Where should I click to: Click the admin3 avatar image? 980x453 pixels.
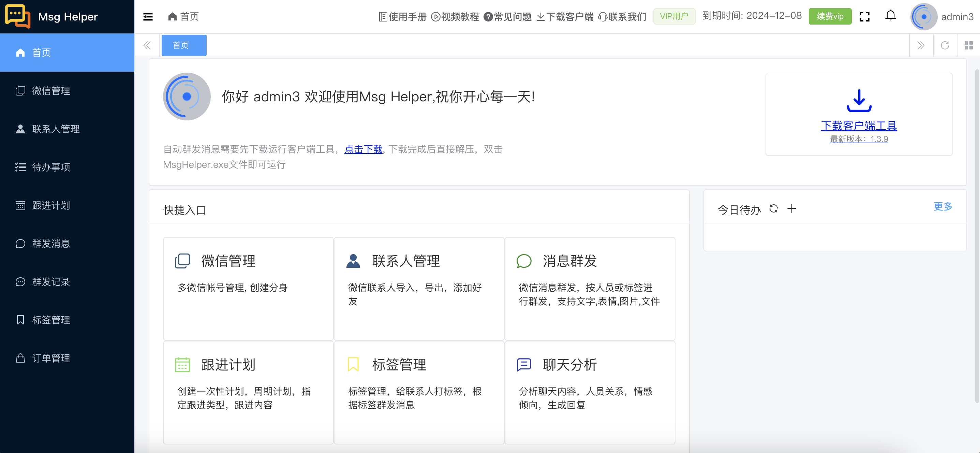923,16
